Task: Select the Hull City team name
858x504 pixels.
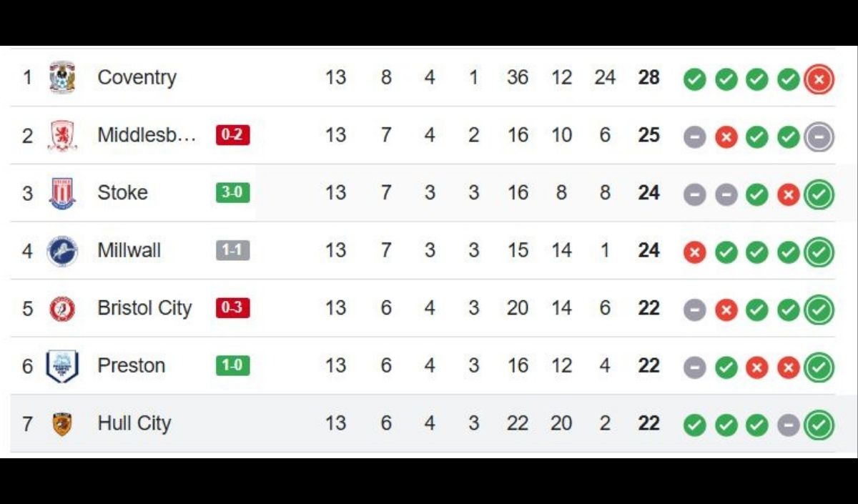Action: point(134,423)
